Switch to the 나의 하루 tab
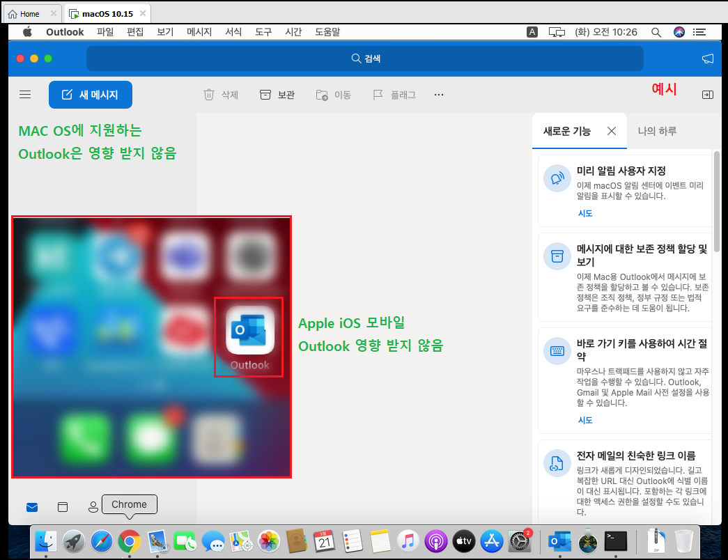 [657, 132]
